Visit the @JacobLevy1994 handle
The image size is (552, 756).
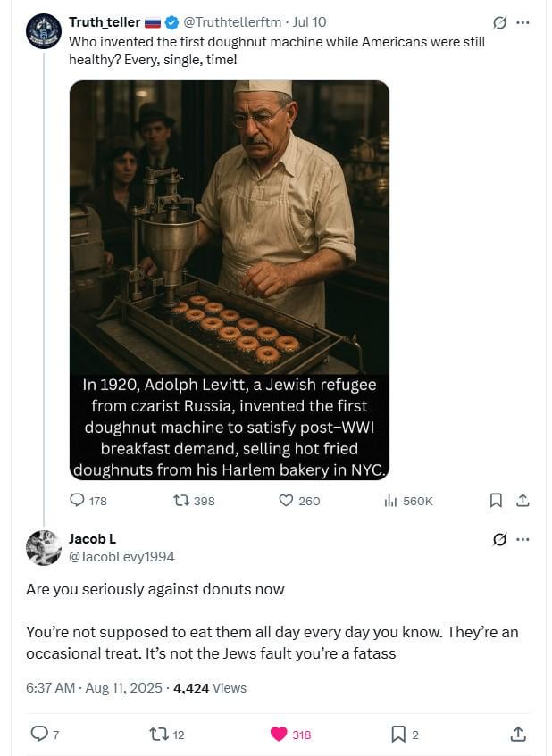(121, 557)
